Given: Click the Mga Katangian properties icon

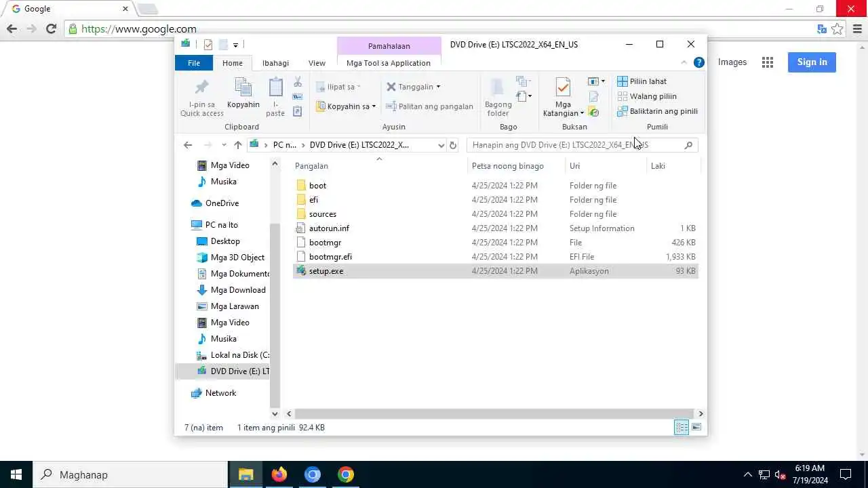Looking at the screenshot, I should [563, 87].
